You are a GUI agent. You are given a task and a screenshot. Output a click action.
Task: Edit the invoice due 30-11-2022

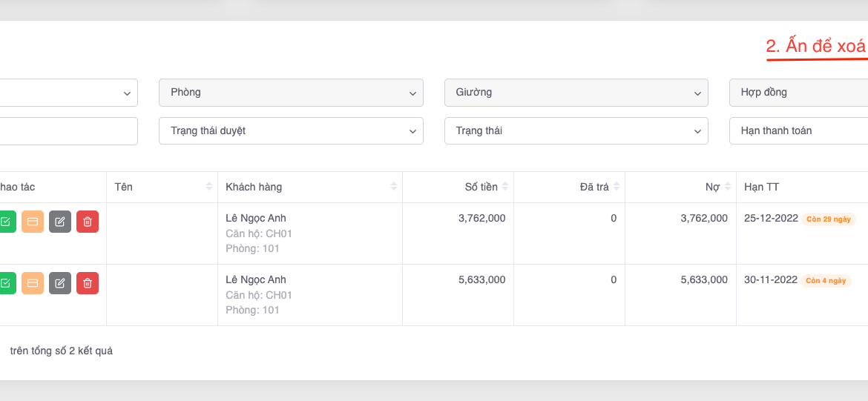(60, 283)
